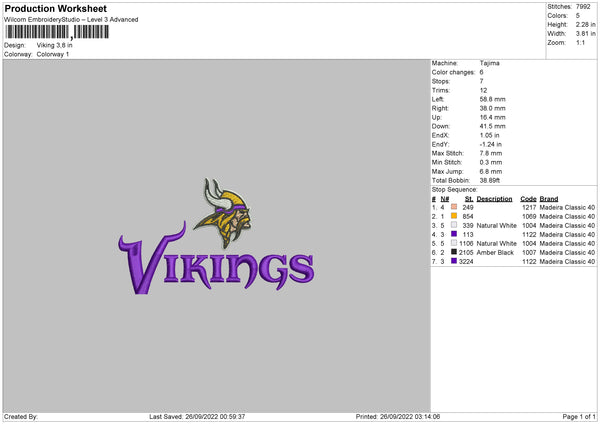The width and height of the screenshot is (600, 424).
Task: Click the Description column header
Action: pos(495,198)
